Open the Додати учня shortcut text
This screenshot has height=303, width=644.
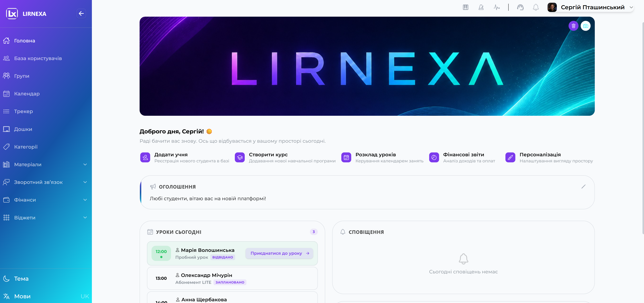(171, 154)
